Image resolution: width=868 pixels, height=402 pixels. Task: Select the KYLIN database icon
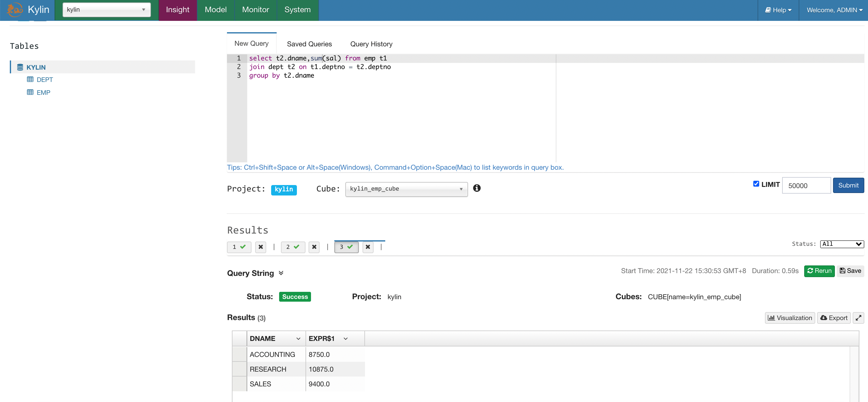point(20,67)
